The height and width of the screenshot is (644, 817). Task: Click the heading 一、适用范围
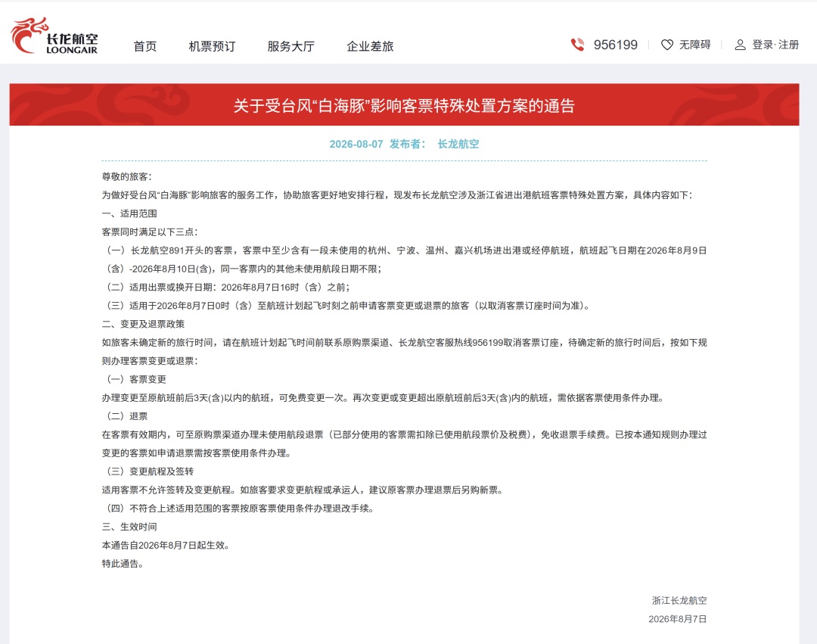coord(129,213)
